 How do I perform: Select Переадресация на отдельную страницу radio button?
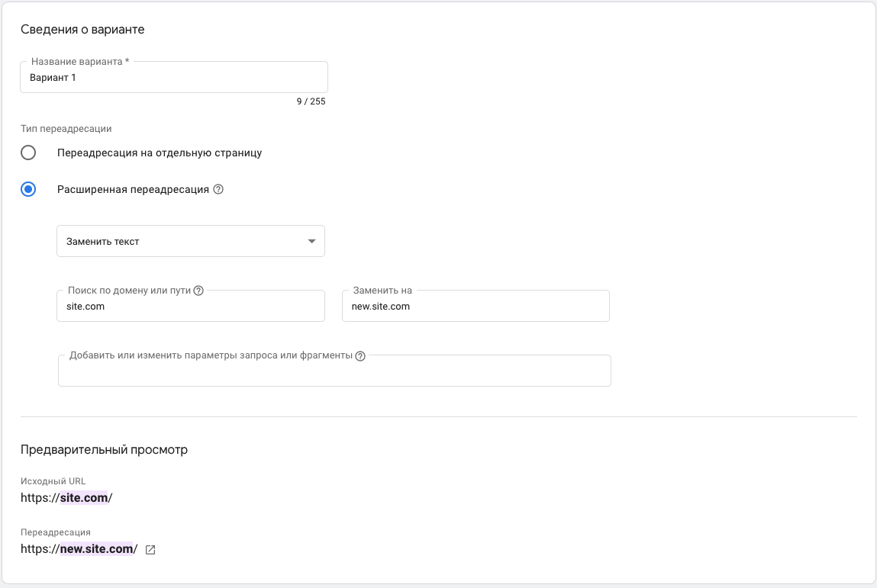28,153
